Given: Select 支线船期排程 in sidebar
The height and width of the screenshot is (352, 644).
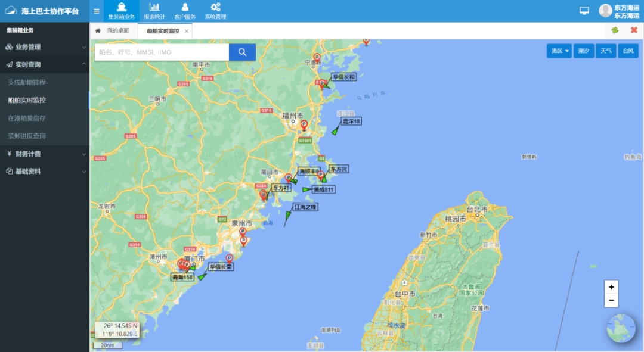Looking at the screenshot, I should point(27,82).
